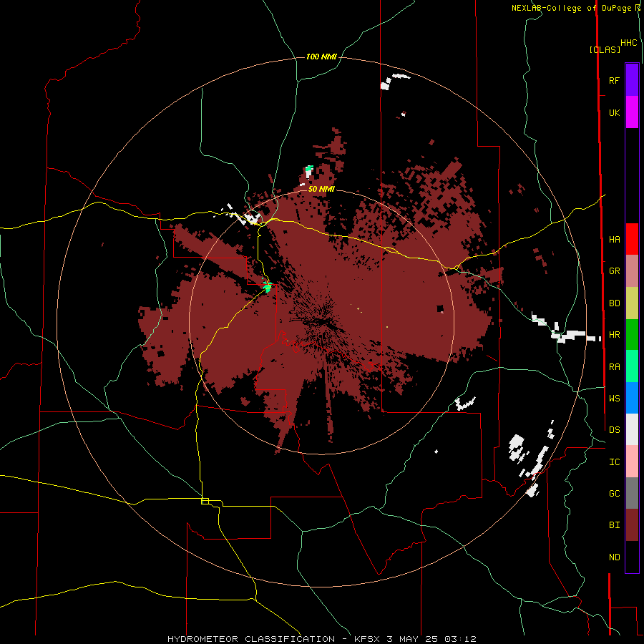Click the 'DS' legend label
The height and width of the screenshot is (644, 644).
(x=614, y=429)
